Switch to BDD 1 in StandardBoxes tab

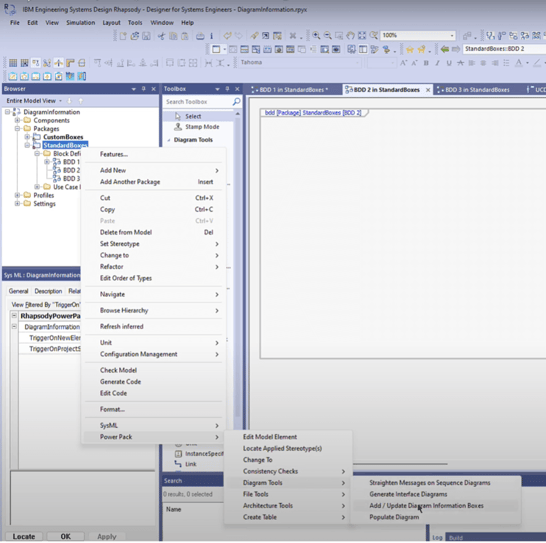291,90
